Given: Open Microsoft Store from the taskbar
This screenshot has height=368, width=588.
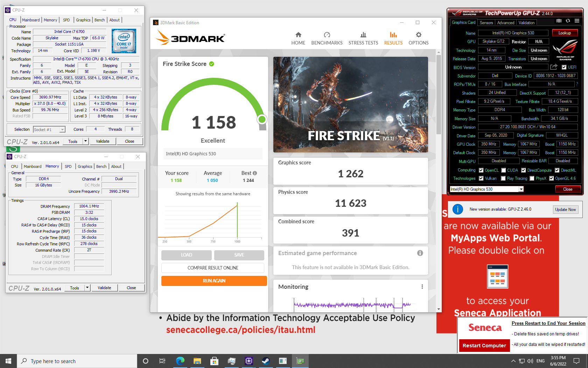Looking at the screenshot, I should (x=214, y=361).
